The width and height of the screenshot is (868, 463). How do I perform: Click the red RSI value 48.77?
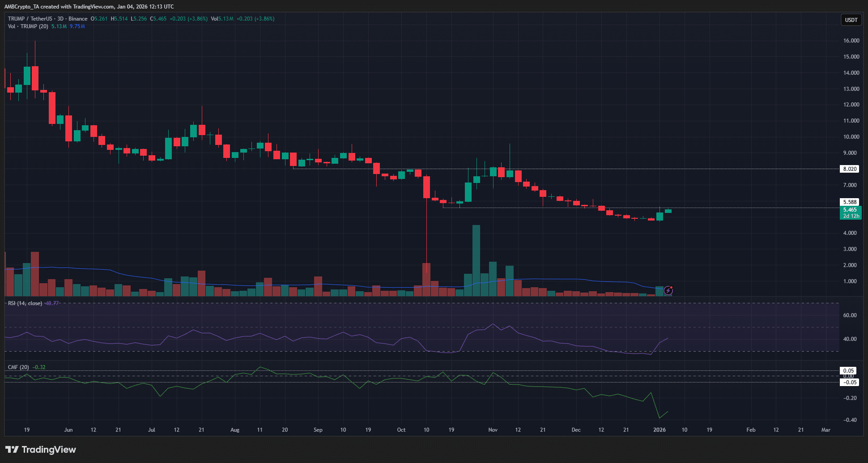[51, 303]
